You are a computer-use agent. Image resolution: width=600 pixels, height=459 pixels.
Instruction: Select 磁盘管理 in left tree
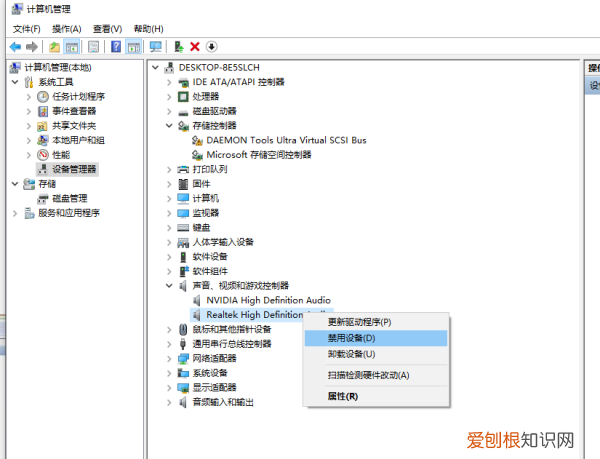click(70, 198)
